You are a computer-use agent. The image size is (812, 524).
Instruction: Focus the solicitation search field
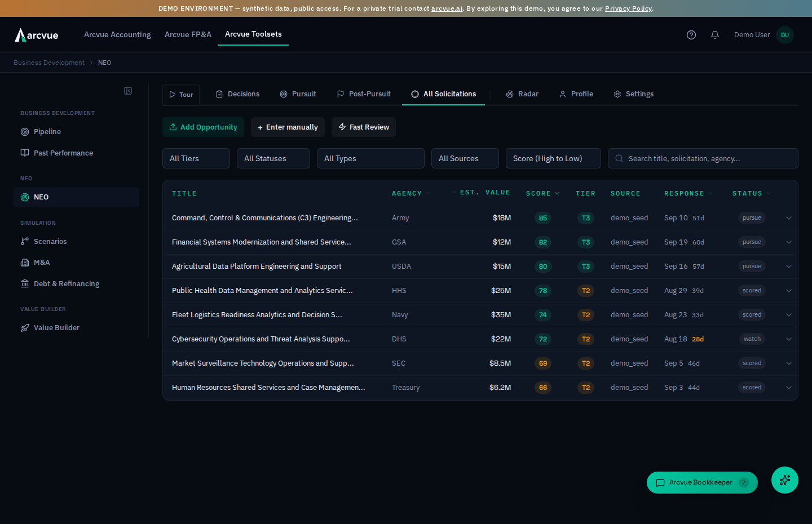point(703,158)
